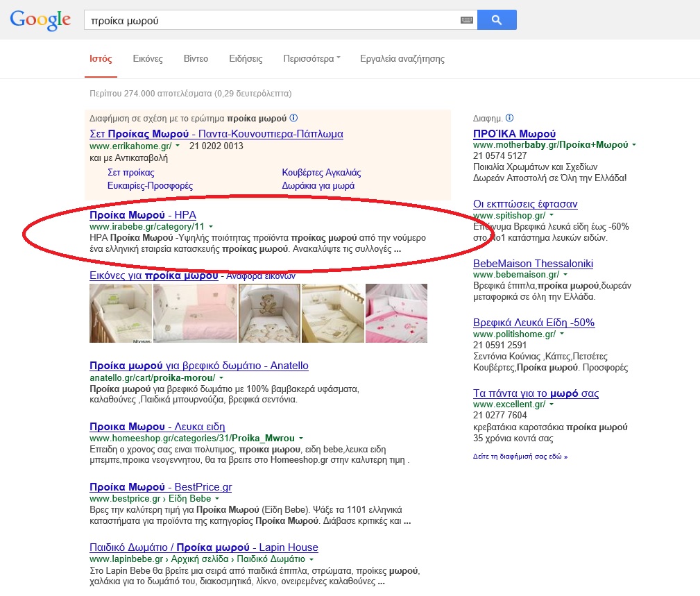The height and width of the screenshot is (596, 700).
Task: Expand arrow next to www.bebemaison.gr/
Action: coord(565,275)
